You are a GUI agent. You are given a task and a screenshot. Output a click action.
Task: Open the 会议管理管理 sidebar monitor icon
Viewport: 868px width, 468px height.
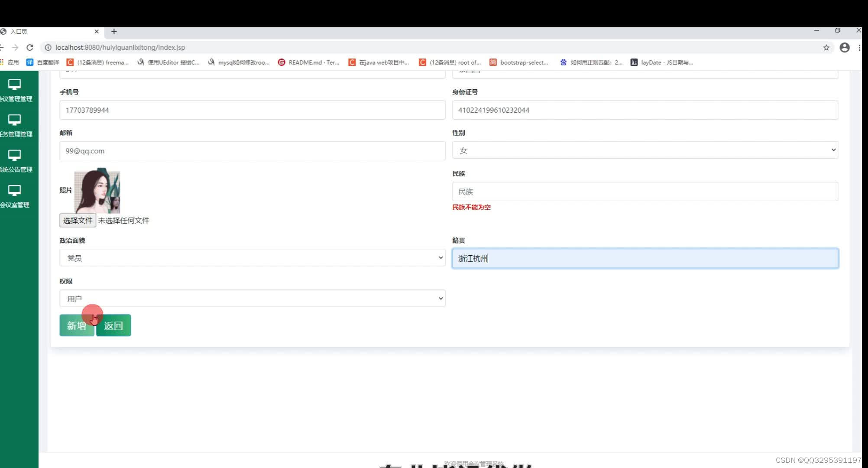pos(14,84)
